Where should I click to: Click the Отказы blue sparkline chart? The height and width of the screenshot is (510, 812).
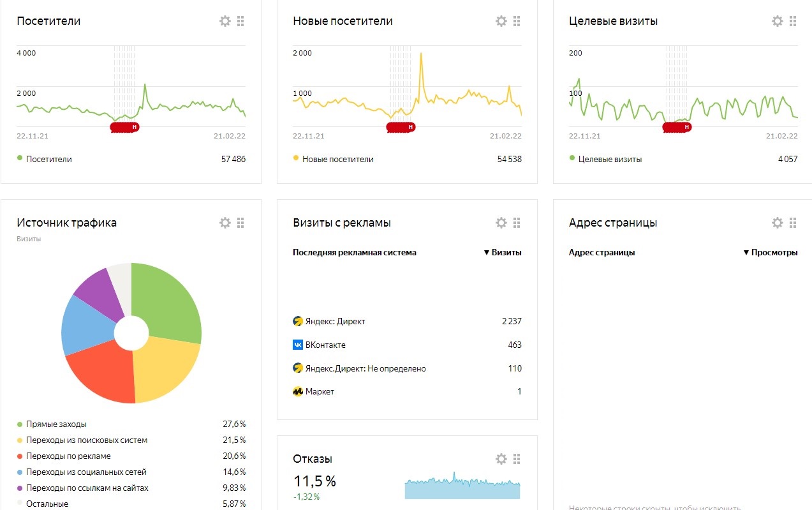point(462,486)
